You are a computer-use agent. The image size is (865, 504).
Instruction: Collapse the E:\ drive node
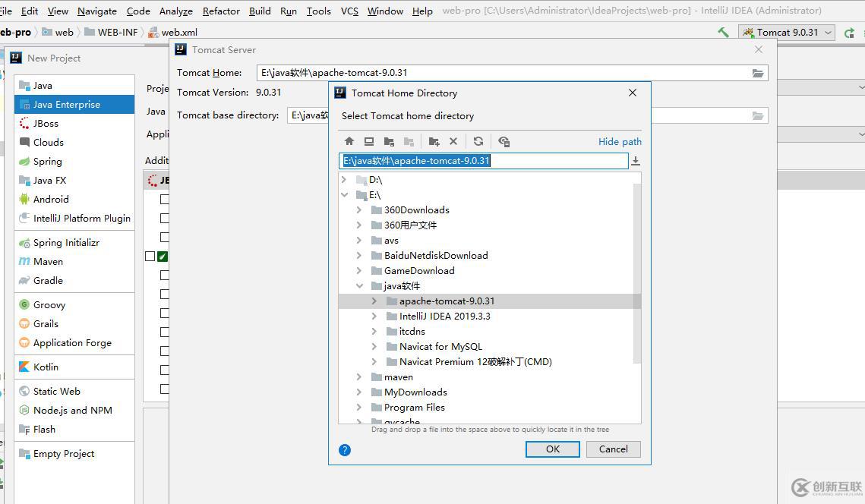pos(344,194)
